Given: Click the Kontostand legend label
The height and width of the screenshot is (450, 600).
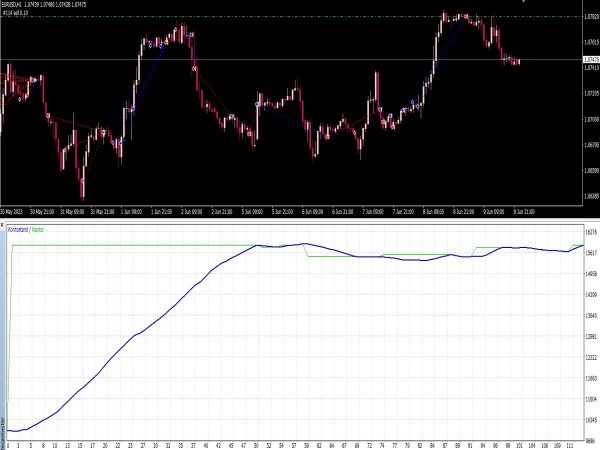Looking at the screenshot, I should [18, 230].
